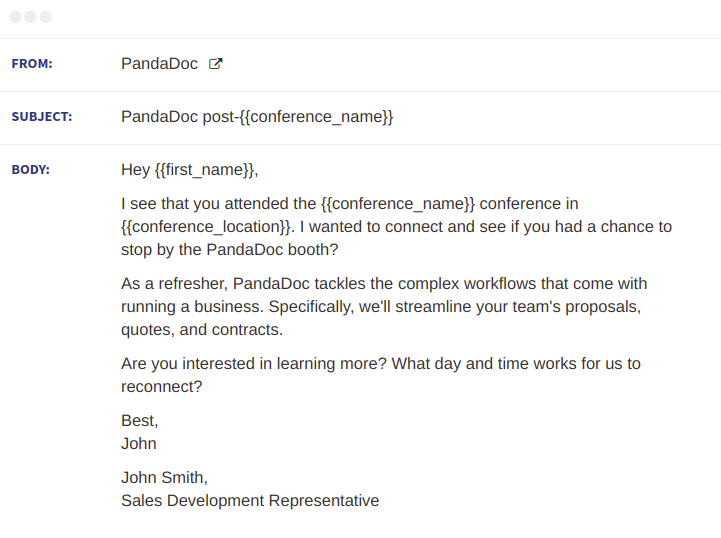Open the external link icon beside PandaDoc
Image resolution: width=721 pixels, height=538 pixels.
click(216, 63)
